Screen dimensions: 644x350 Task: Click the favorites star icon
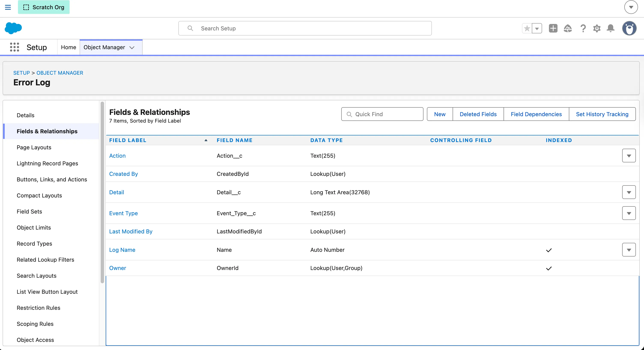click(527, 28)
